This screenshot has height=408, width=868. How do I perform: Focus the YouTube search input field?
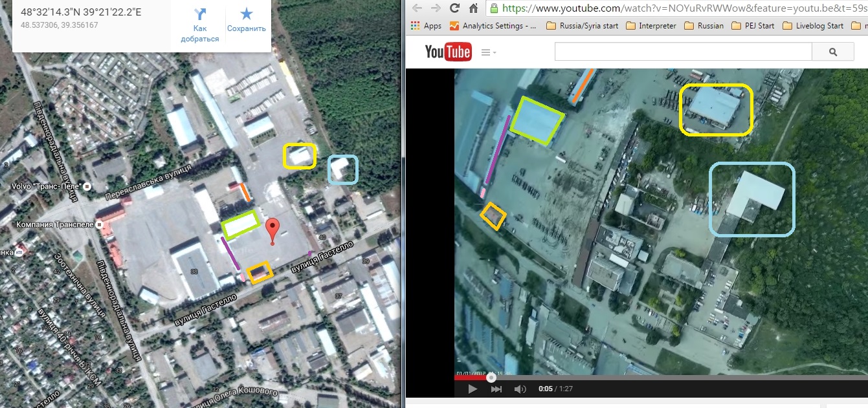tap(683, 52)
